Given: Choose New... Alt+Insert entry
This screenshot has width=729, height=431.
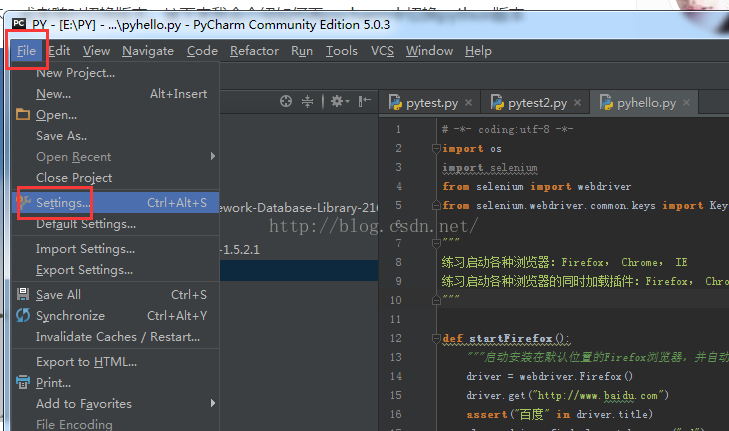Looking at the screenshot, I should point(115,94).
